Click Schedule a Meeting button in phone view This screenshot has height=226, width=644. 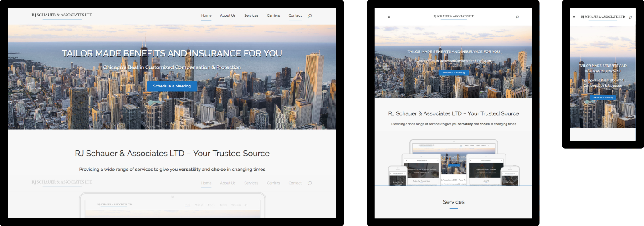[603, 98]
